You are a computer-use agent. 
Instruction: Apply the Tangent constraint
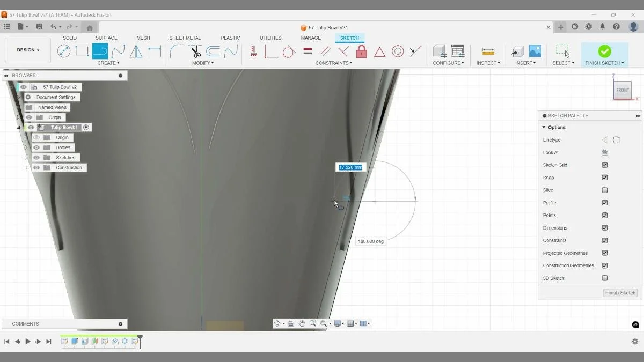pyautogui.click(x=288, y=51)
